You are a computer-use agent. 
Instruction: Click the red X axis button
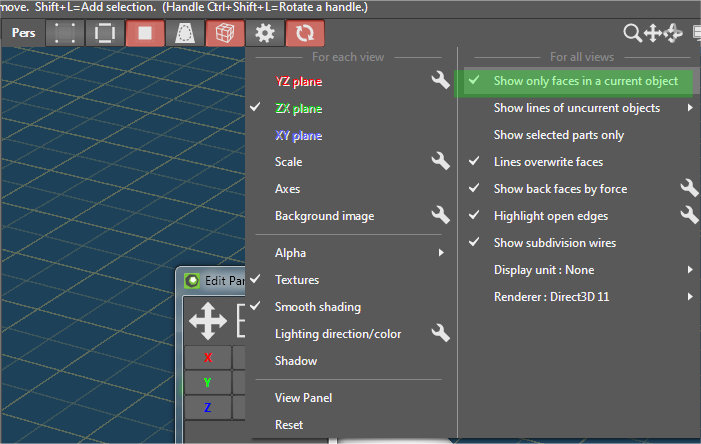point(208,358)
